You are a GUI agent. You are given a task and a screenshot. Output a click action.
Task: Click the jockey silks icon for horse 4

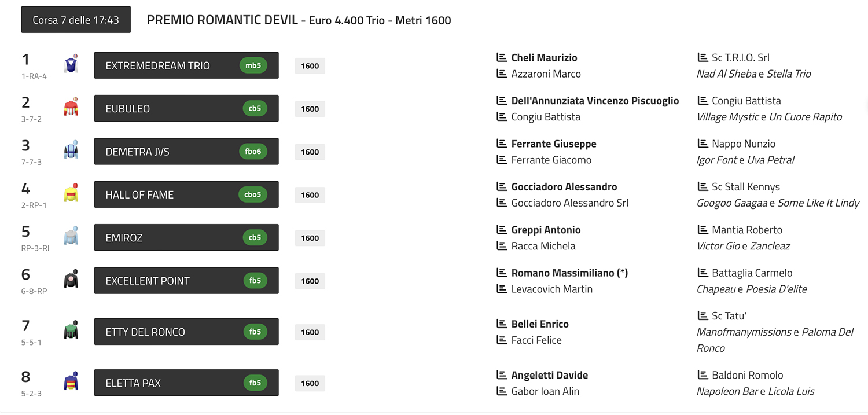tap(71, 193)
